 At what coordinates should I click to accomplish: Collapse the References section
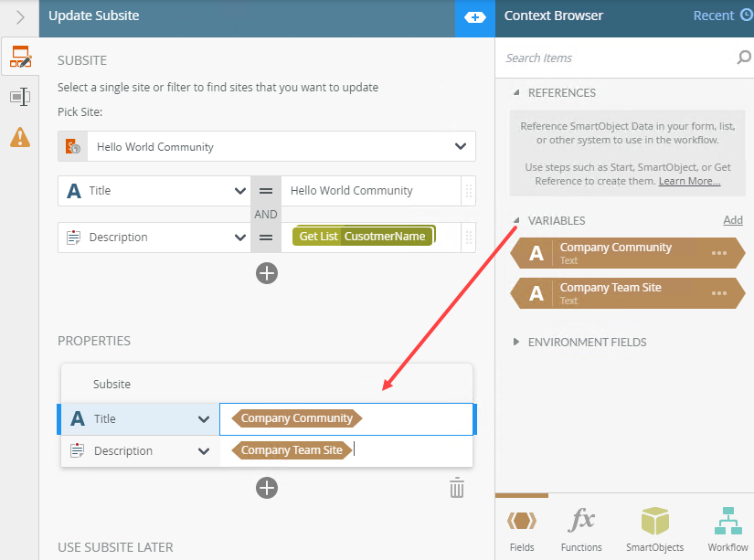[516, 93]
